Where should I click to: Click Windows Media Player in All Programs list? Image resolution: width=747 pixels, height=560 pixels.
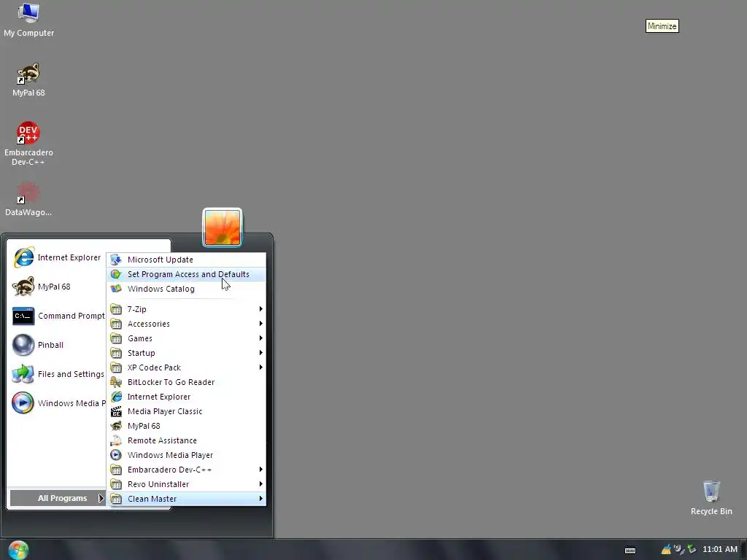(x=186, y=455)
